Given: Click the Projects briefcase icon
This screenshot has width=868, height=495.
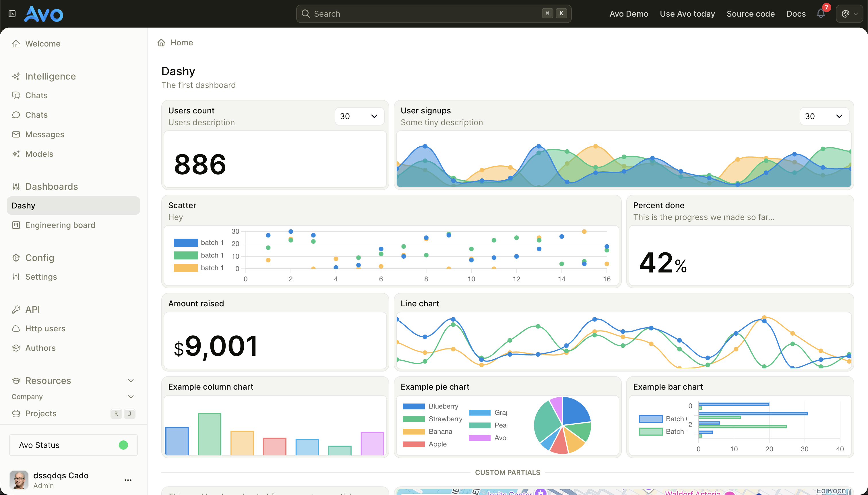Looking at the screenshot, I should point(16,413).
